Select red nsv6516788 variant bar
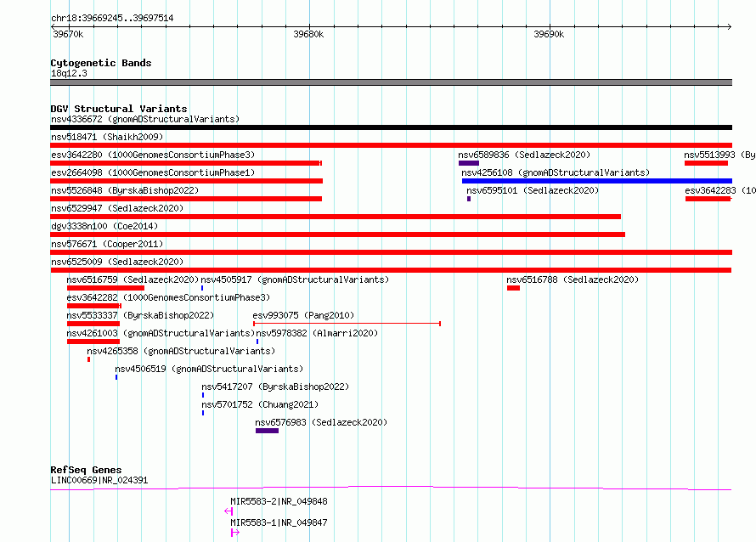Viewport: 756px width, 542px height. tap(513, 288)
